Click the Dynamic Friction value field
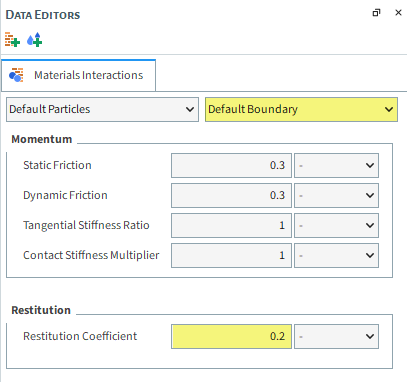The image size is (407, 382). point(231,195)
